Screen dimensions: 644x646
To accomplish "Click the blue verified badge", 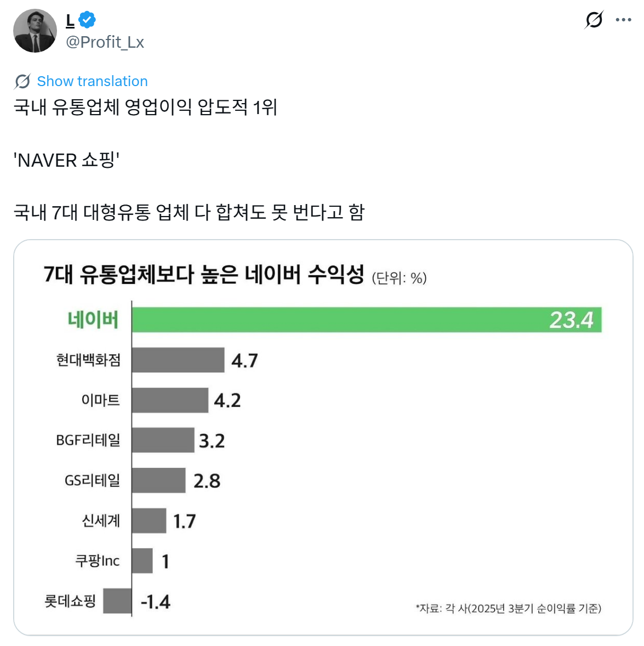I will coord(87,20).
